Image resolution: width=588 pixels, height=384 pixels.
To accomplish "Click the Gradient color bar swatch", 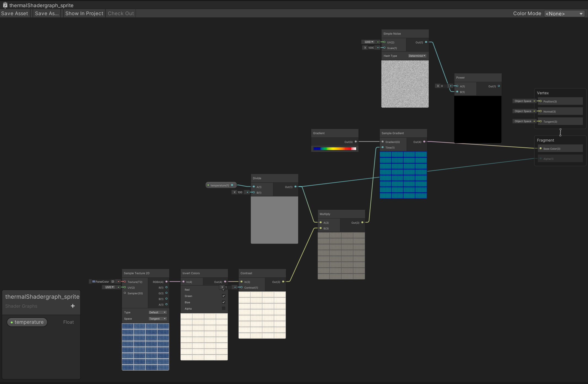I will click(335, 149).
